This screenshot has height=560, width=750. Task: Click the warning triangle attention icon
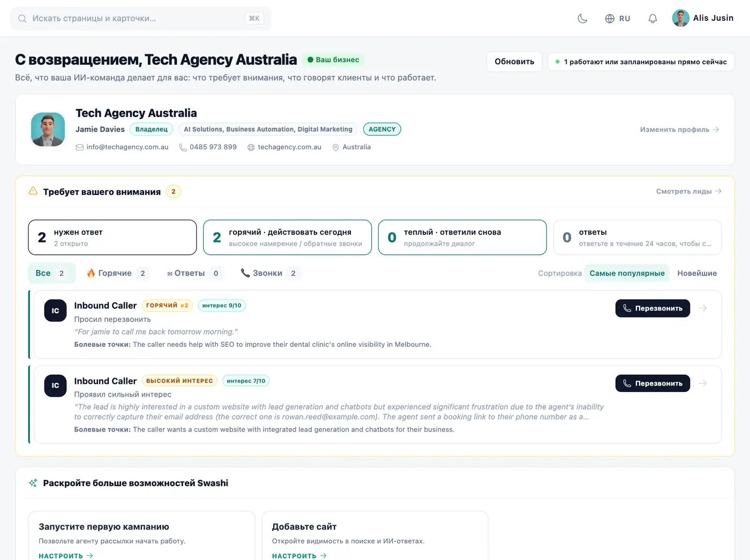click(x=33, y=191)
